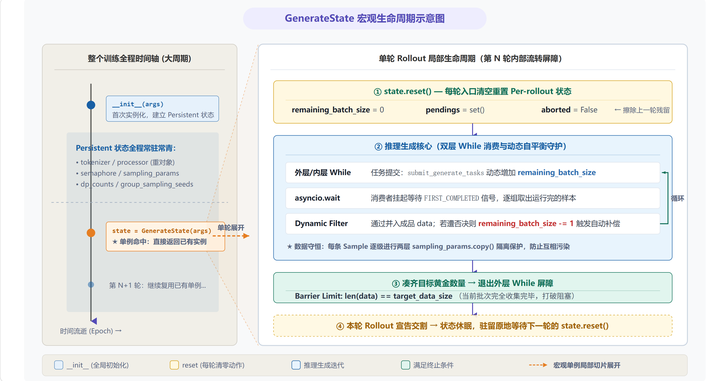Click the （当前批次完全收集完毕，打破阻塞） note
This screenshot has width=720, height=381.
[x=516, y=296]
